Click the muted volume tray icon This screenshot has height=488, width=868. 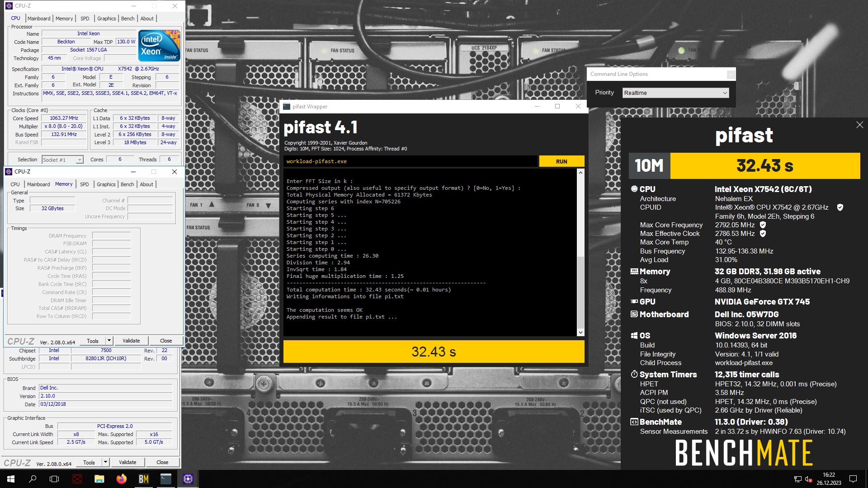[x=809, y=479]
